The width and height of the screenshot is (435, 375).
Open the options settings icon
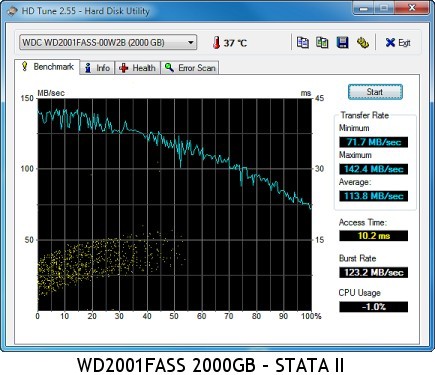(363, 43)
